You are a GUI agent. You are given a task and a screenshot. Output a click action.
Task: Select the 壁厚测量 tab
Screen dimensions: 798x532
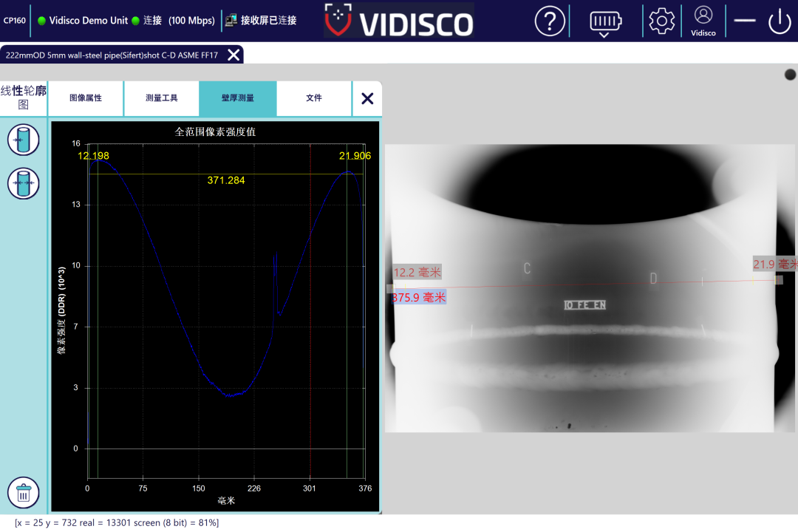[x=238, y=98]
